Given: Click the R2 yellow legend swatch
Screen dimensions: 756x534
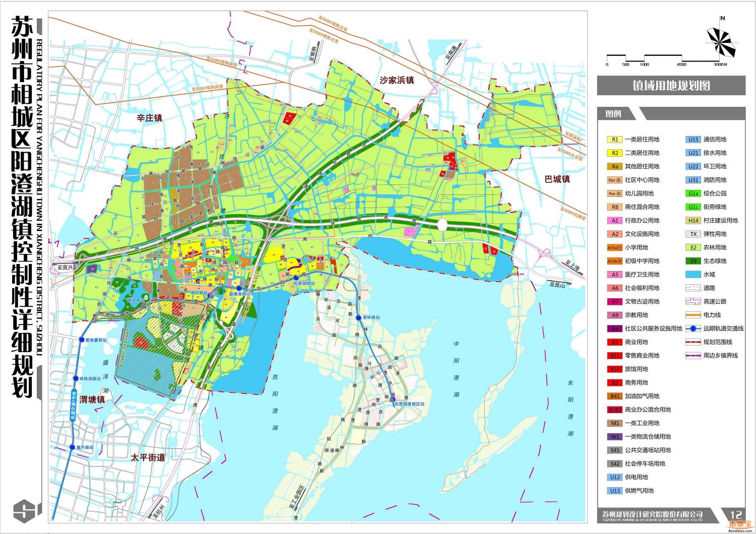Looking at the screenshot, I should pos(615,153).
